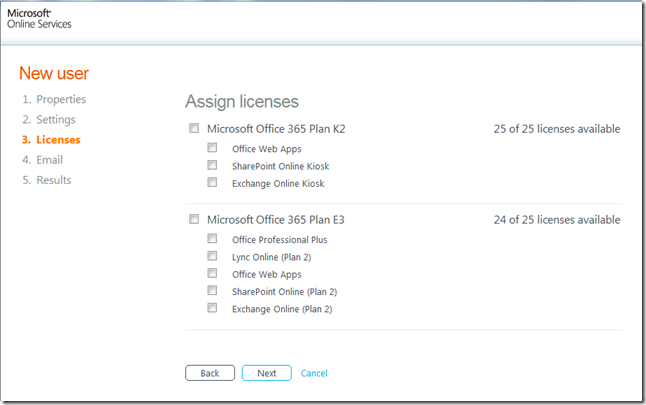
Task: Tick the SharePoint Online Kiosk checkbox
Action: (212, 166)
